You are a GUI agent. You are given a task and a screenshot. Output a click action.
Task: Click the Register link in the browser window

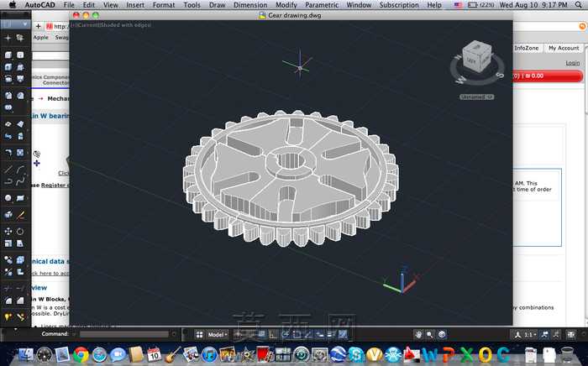pos(53,185)
